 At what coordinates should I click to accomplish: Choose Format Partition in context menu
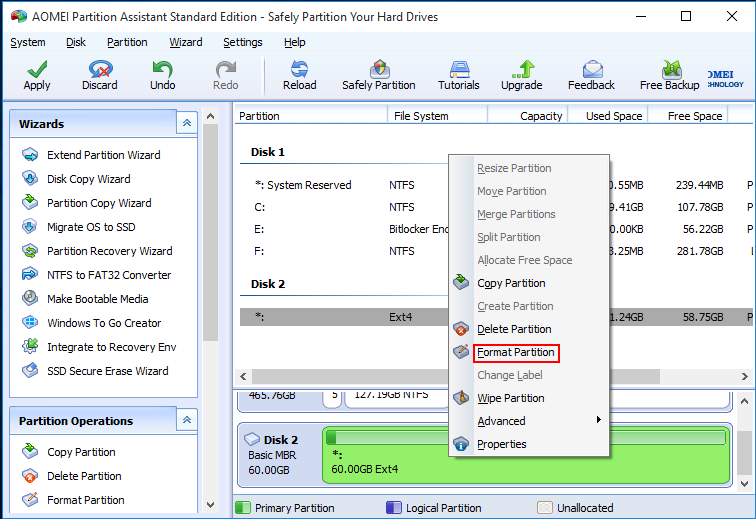pyautogui.click(x=515, y=352)
